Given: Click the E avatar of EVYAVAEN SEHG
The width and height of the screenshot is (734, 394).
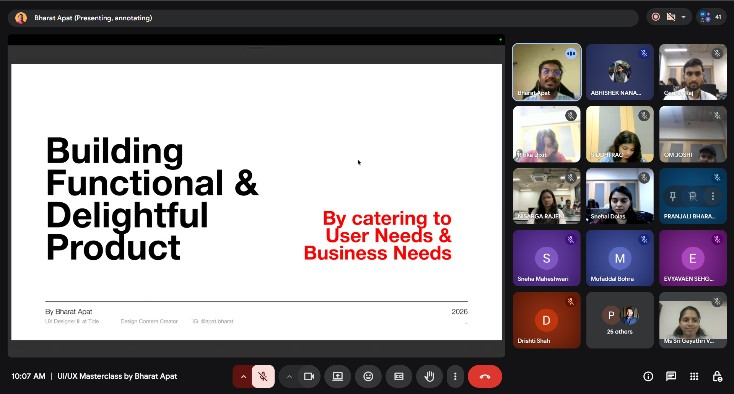Looking at the screenshot, I should (693, 258).
